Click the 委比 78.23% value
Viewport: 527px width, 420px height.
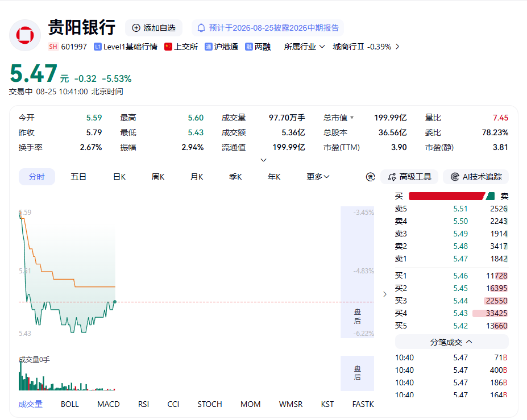coord(495,133)
